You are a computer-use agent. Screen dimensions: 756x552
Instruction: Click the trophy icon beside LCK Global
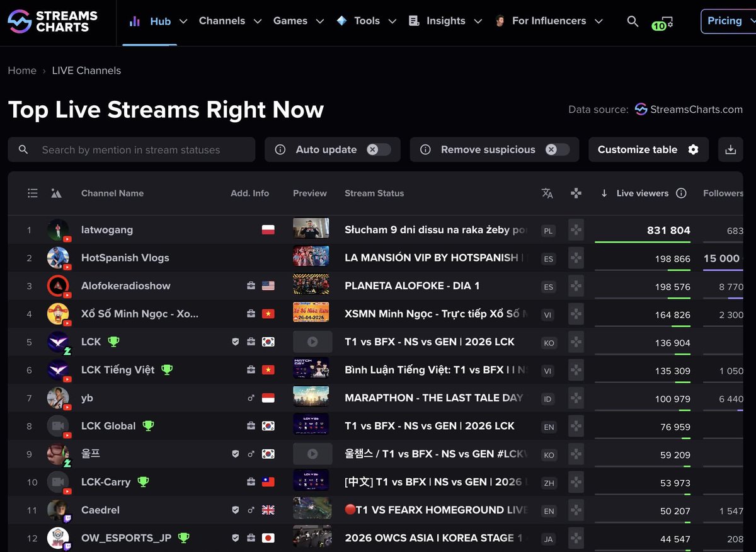tap(148, 426)
